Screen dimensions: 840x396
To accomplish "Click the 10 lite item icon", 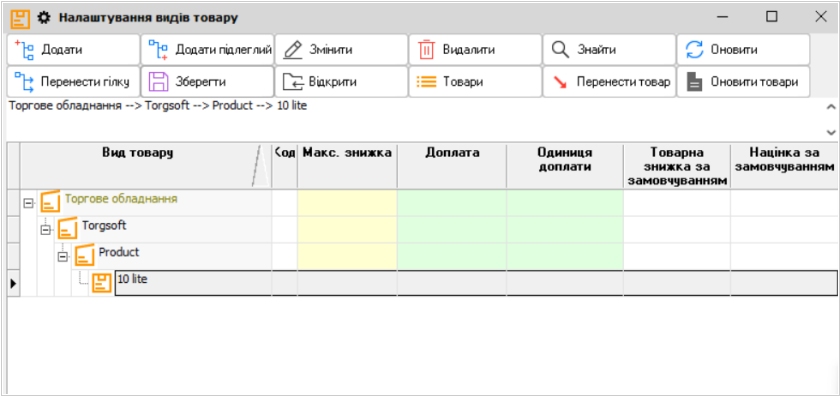I will 101,282.
